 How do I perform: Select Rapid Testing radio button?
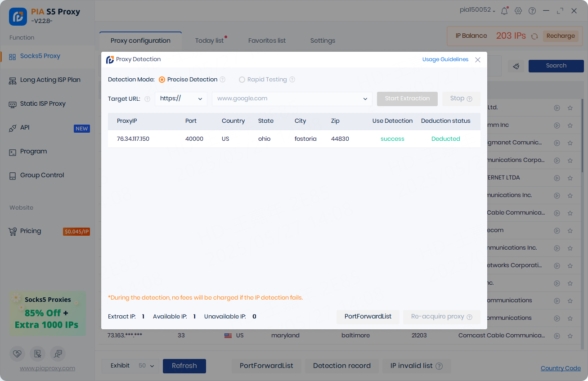pos(242,80)
